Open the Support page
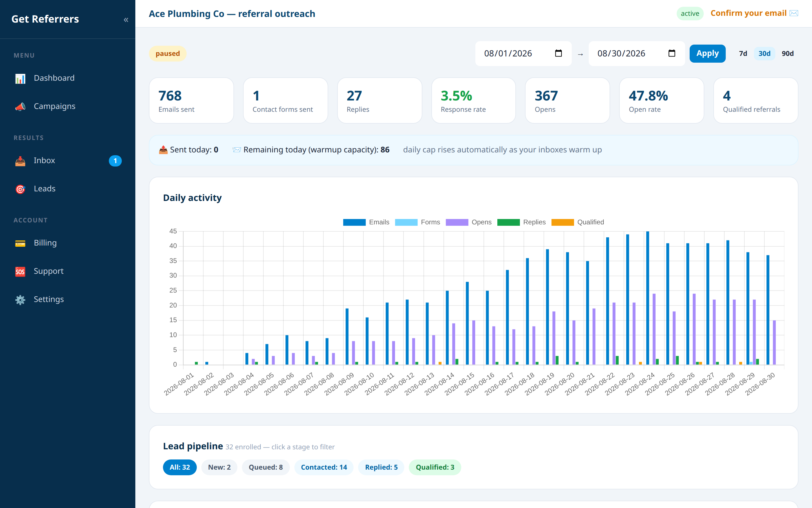Image resolution: width=812 pixels, height=508 pixels. pos(68,271)
